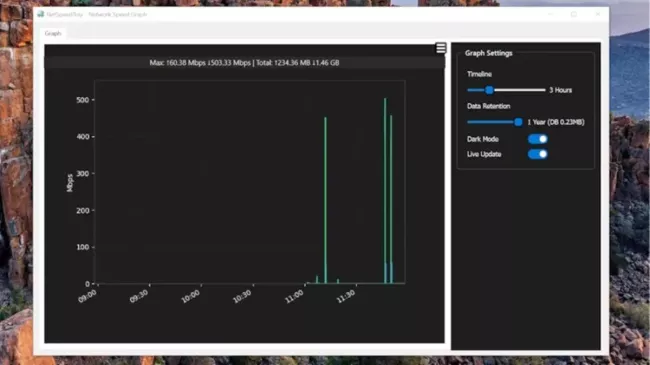
Task: Click the 09:00 time axis label
Action: pos(87,296)
